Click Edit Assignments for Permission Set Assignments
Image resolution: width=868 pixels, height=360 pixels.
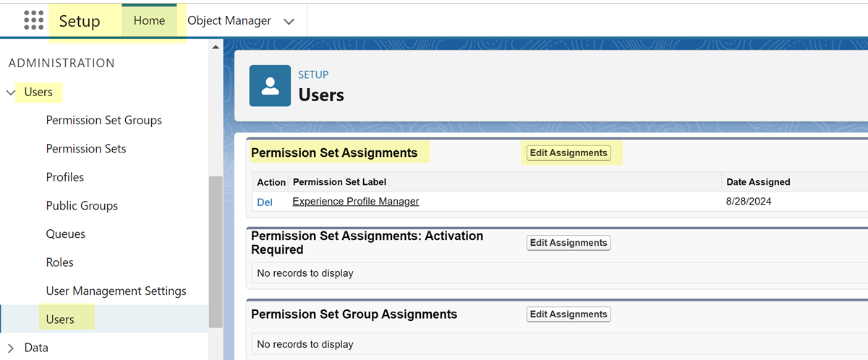[568, 153]
